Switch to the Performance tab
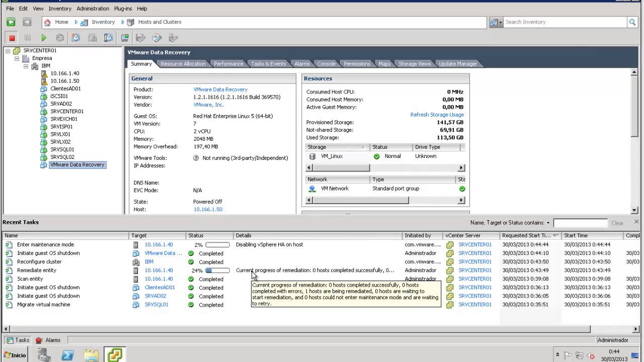 click(228, 64)
